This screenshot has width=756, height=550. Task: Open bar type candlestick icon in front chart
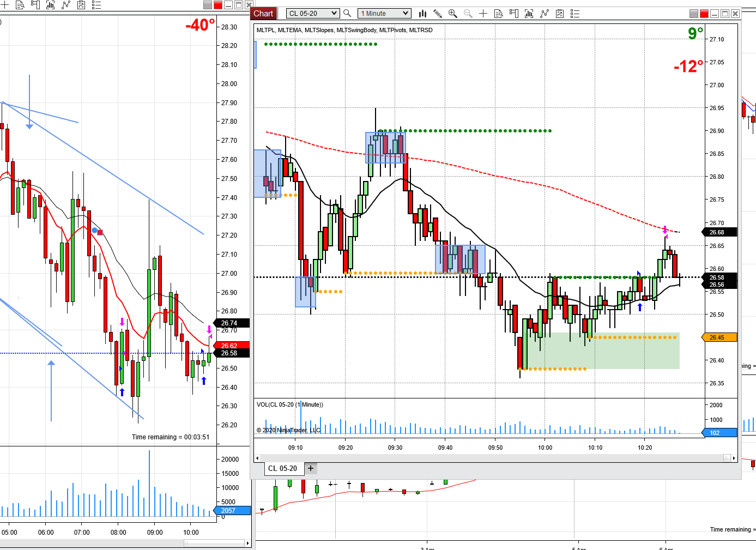tap(422, 13)
